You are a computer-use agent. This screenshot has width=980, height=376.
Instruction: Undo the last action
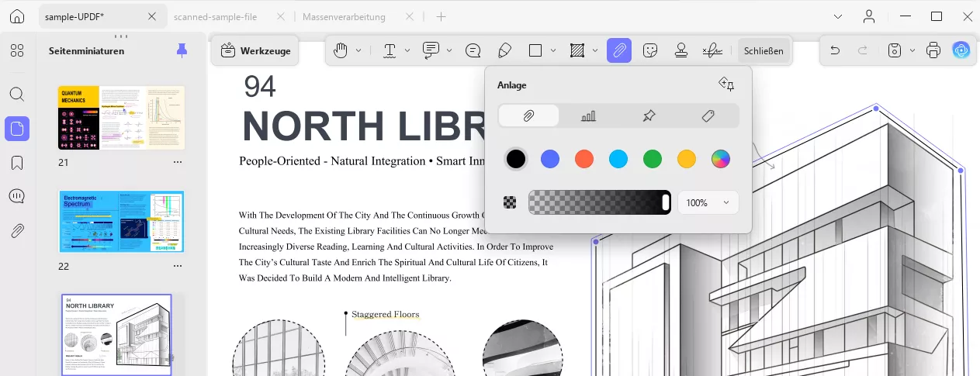835,50
